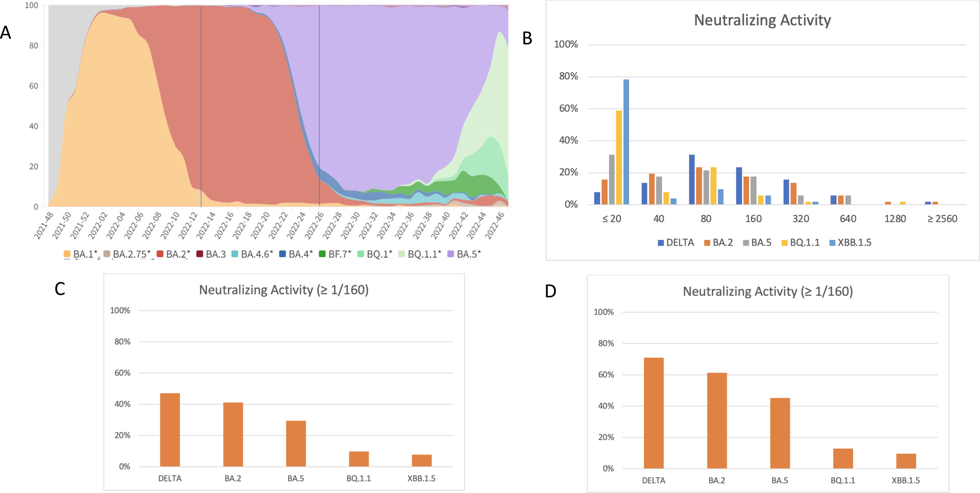Click the BQ.1.1 axis label in panel C
The width and height of the screenshot is (980, 493).
pos(358,478)
